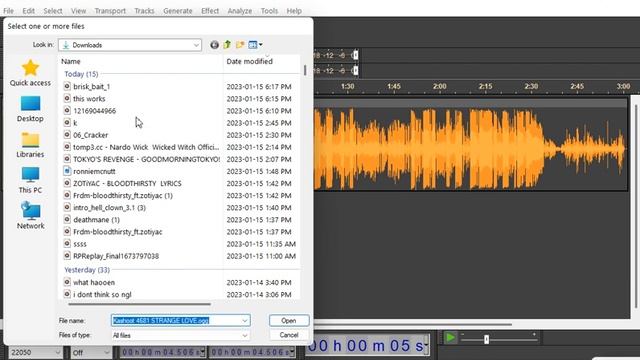The image size is (640, 360).
Task: Open the Effect menu
Action: (x=210, y=11)
